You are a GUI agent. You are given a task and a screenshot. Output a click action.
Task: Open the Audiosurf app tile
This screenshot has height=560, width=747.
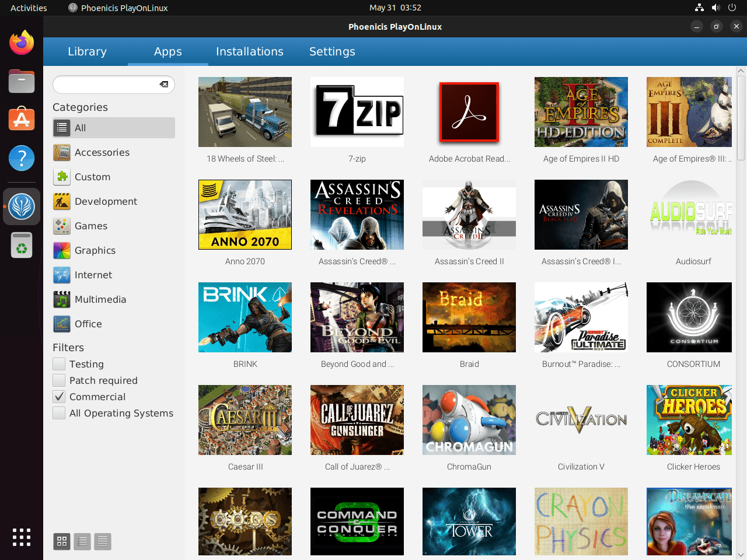tap(689, 215)
